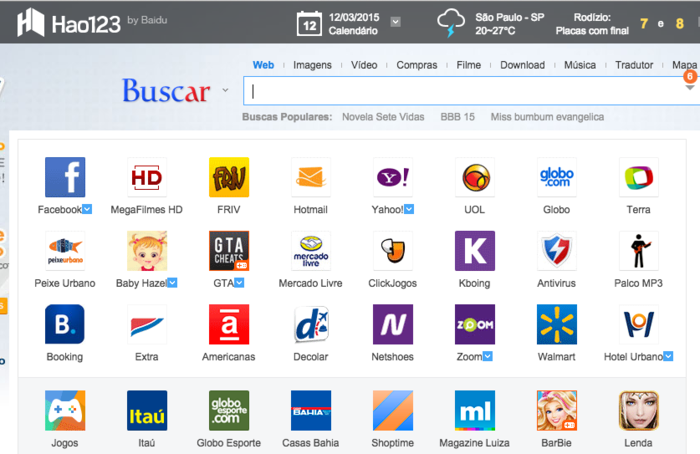Open the Jogos gamepad icon
The height and width of the screenshot is (454, 700).
coord(65,411)
